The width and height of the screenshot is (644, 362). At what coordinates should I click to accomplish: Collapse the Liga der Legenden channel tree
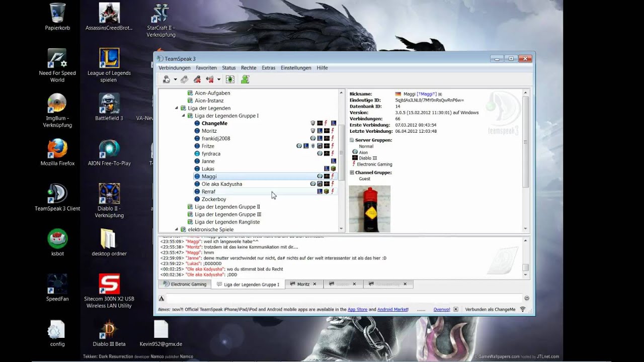177,108
